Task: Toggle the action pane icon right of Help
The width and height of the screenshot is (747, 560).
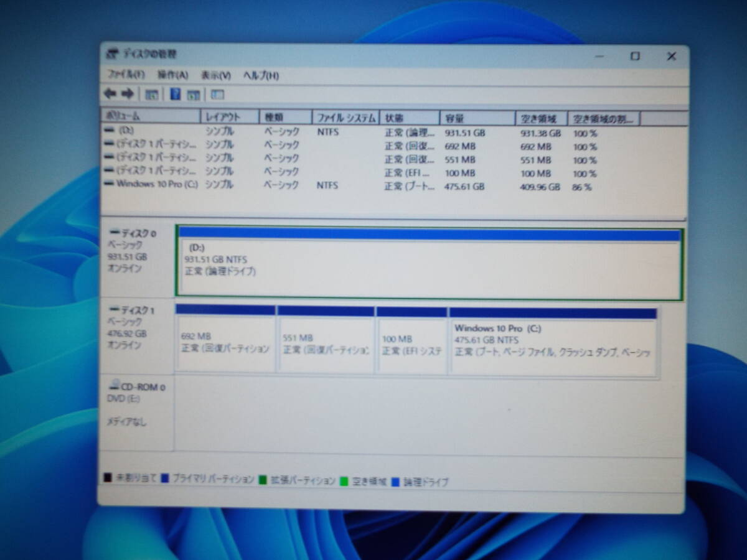Action: [x=194, y=95]
